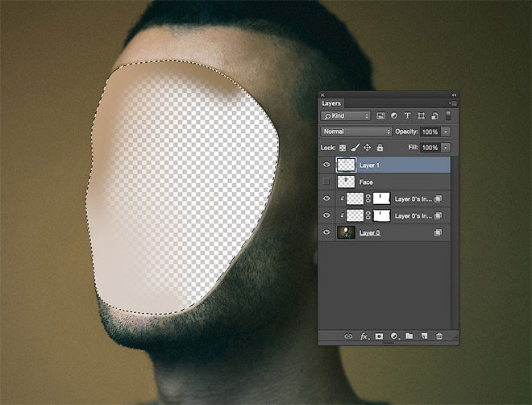
Task: Click the Fill label scrubber
Action: click(x=413, y=148)
